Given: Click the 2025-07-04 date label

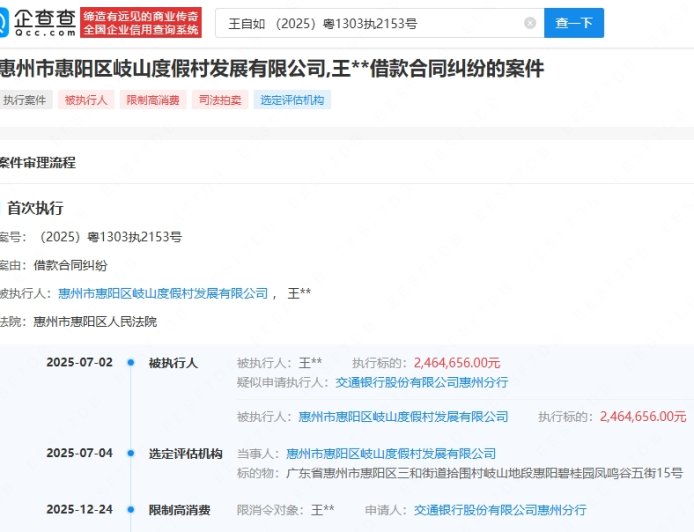Looking at the screenshot, I should click(80, 453).
